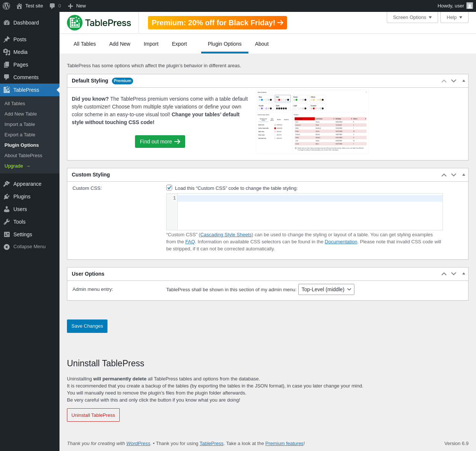
Task: Click the TablePress grid icon in the sidebar
Action: (x=7, y=90)
